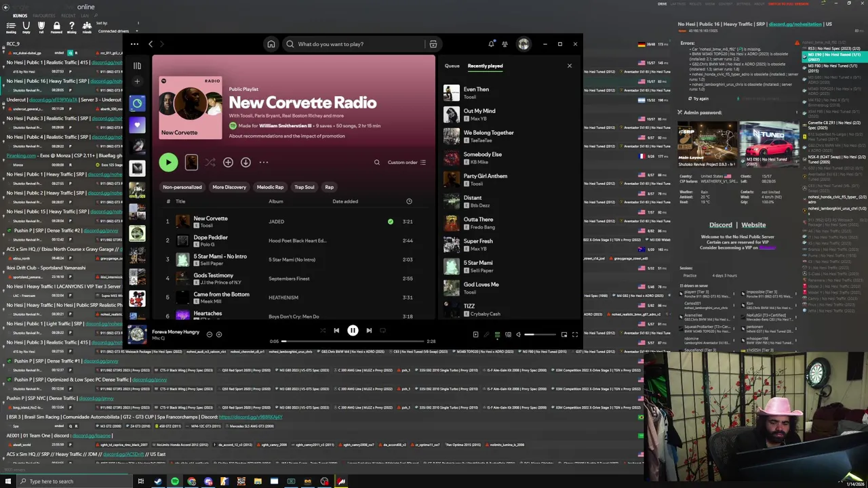Select More Discovery filter chip
868x488 pixels.
pos(229,187)
